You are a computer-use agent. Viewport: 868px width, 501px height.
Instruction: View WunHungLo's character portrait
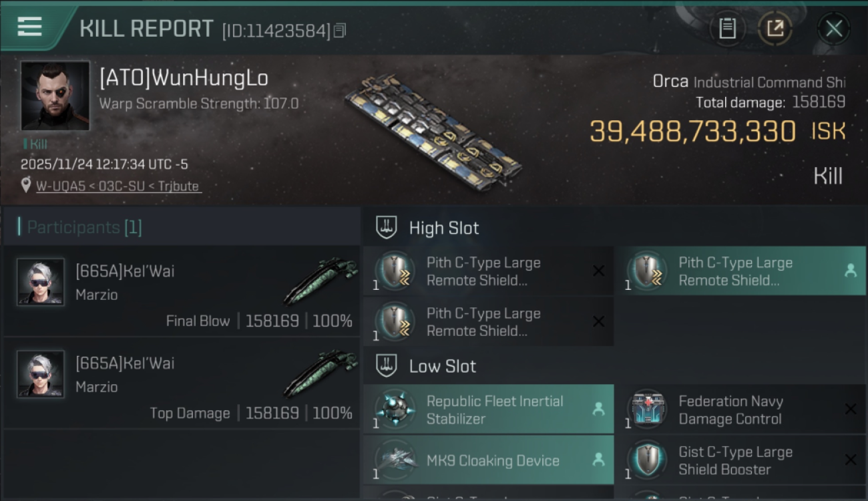(55, 96)
